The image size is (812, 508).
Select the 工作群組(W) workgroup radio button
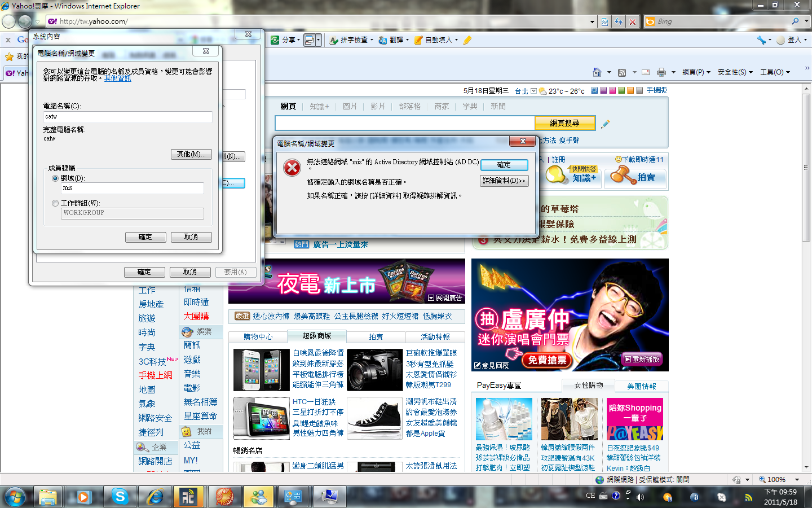click(x=55, y=203)
